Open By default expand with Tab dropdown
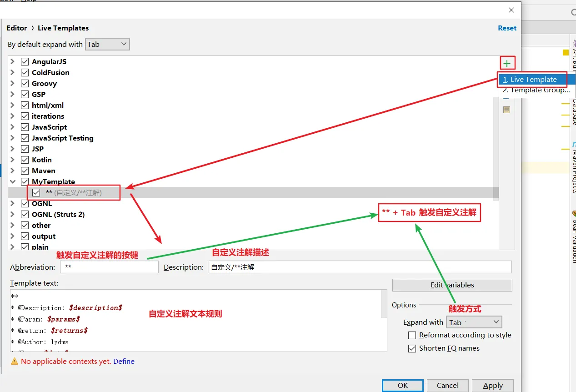This screenshot has height=392, width=576. point(108,44)
